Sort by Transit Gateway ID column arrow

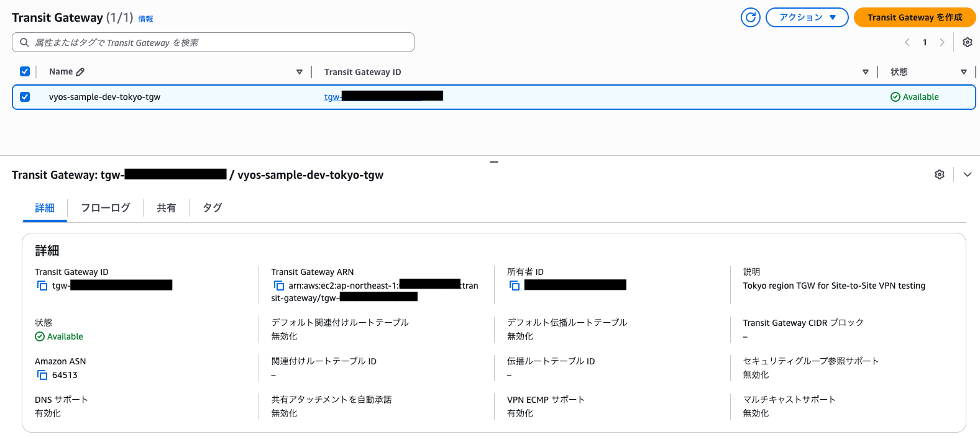click(865, 72)
